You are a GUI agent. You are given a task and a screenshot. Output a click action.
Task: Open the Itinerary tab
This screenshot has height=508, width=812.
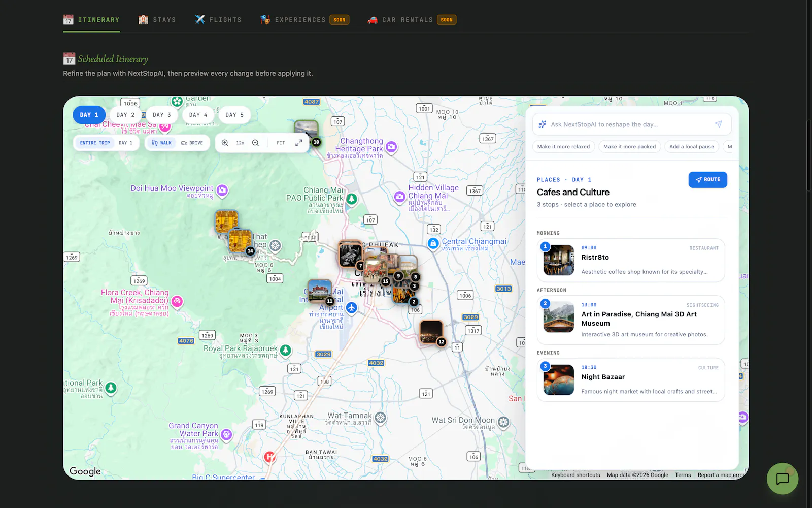pyautogui.click(x=91, y=20)
